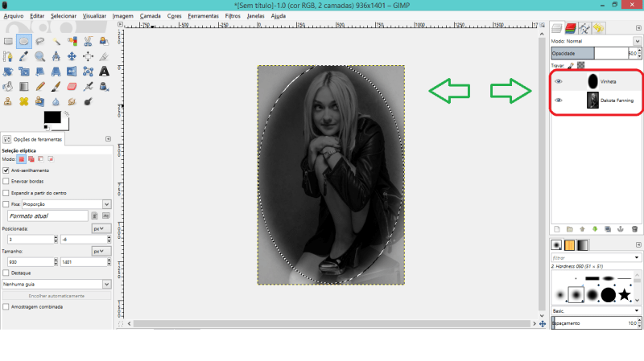Screen dimensions: 644x361
Task: Click Encolher automaticamente button
Action: [x=56, y=296]
